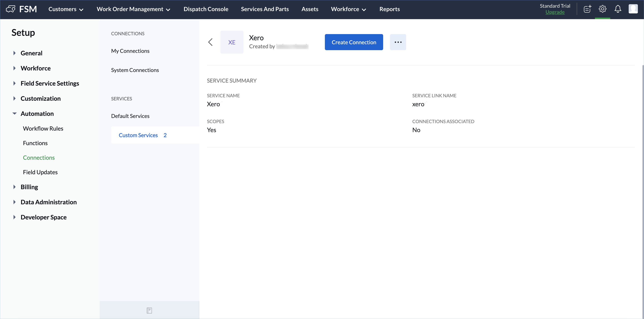Click the Setup heading
Viewport: 644px width, 319px height.
tap(23, 33)
